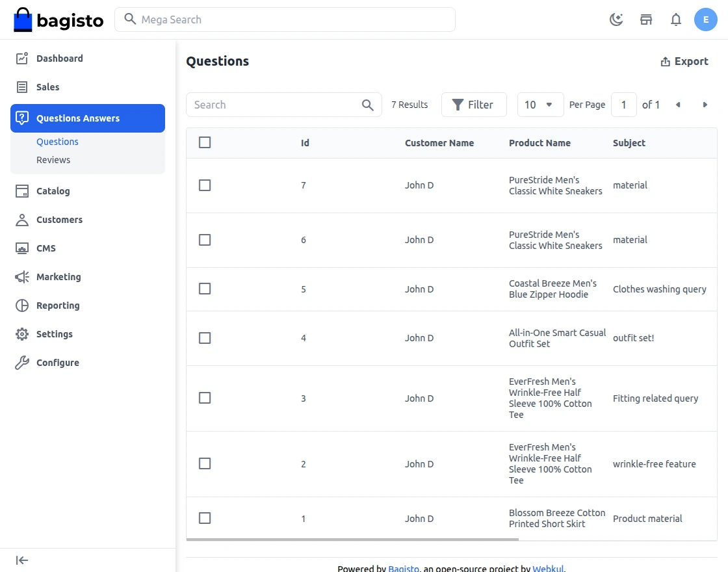
Task: Click the horizontal table scrollbar
Action: point(352,539)
